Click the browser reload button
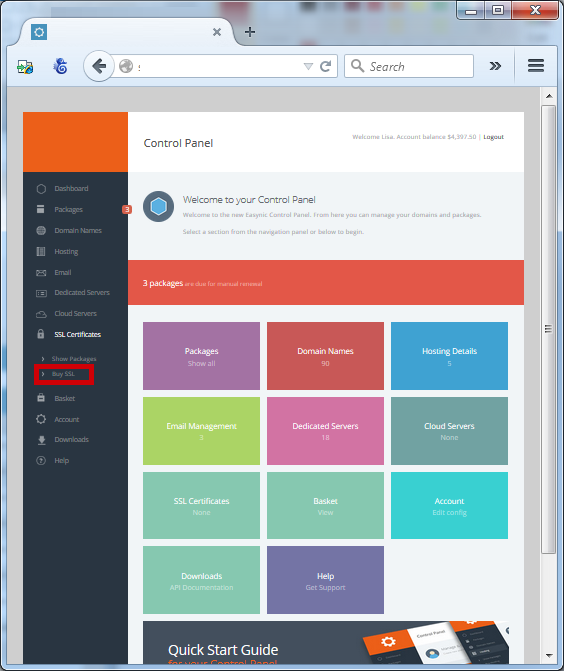The image size is (564, 671). 326,66
